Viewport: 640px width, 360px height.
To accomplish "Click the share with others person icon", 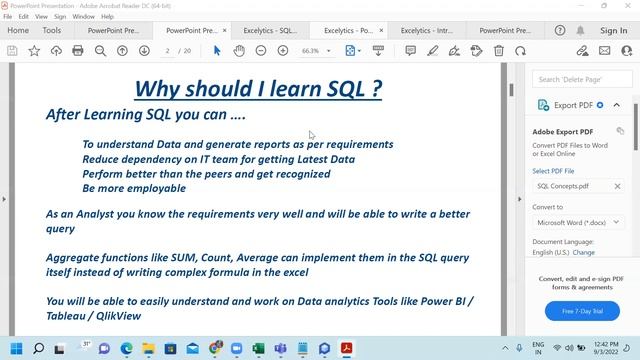I will point(627,51).
